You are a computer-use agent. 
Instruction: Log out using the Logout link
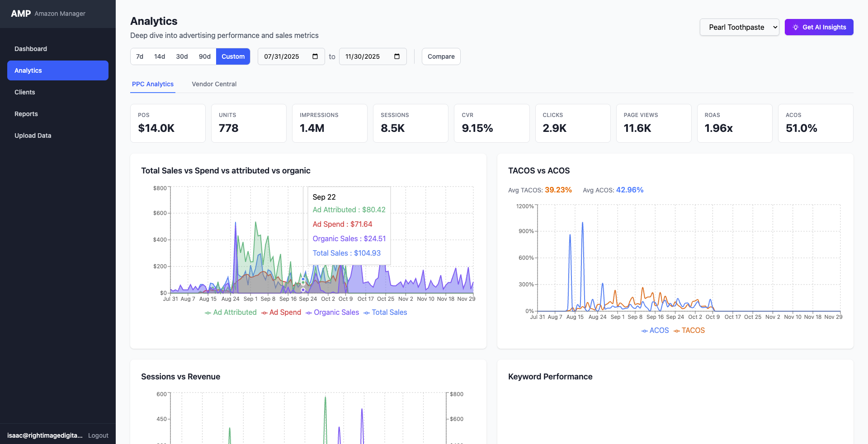[98, 435]
